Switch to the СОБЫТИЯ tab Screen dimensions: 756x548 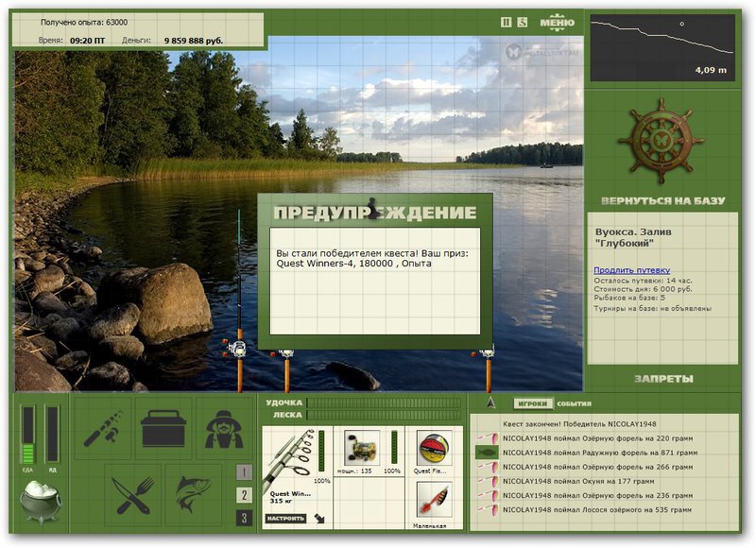pyautogui.click(x=574, y=403)
